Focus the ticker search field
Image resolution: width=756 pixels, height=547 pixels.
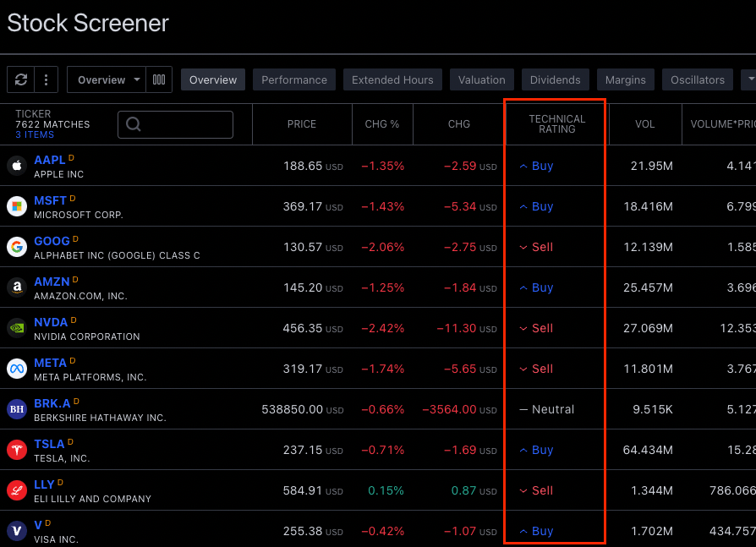(176, 124)
